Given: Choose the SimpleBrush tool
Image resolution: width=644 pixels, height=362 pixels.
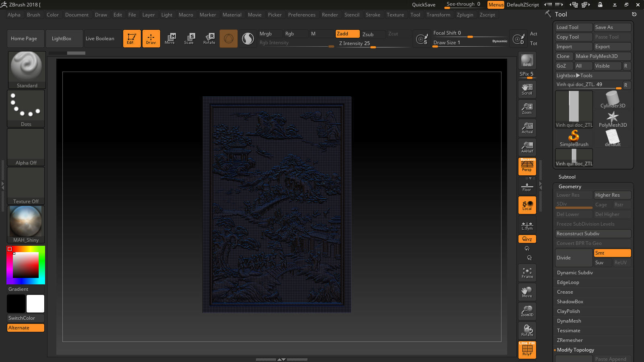Looking at the screenshot, I should [574, 138].
